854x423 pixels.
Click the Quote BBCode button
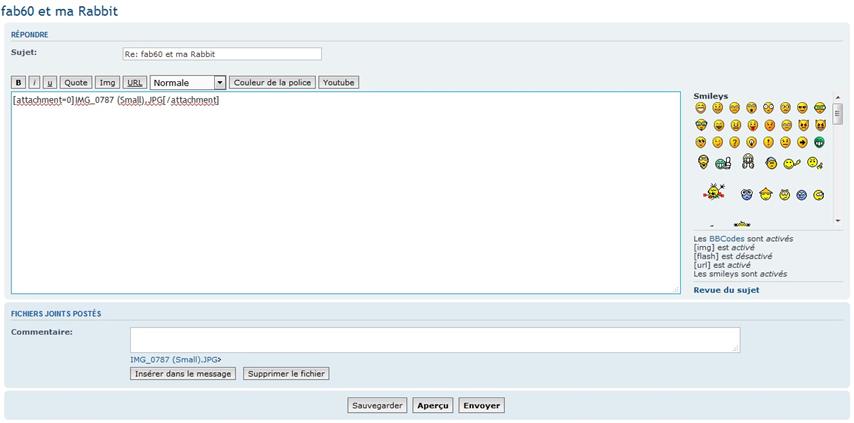coord(76,83)
